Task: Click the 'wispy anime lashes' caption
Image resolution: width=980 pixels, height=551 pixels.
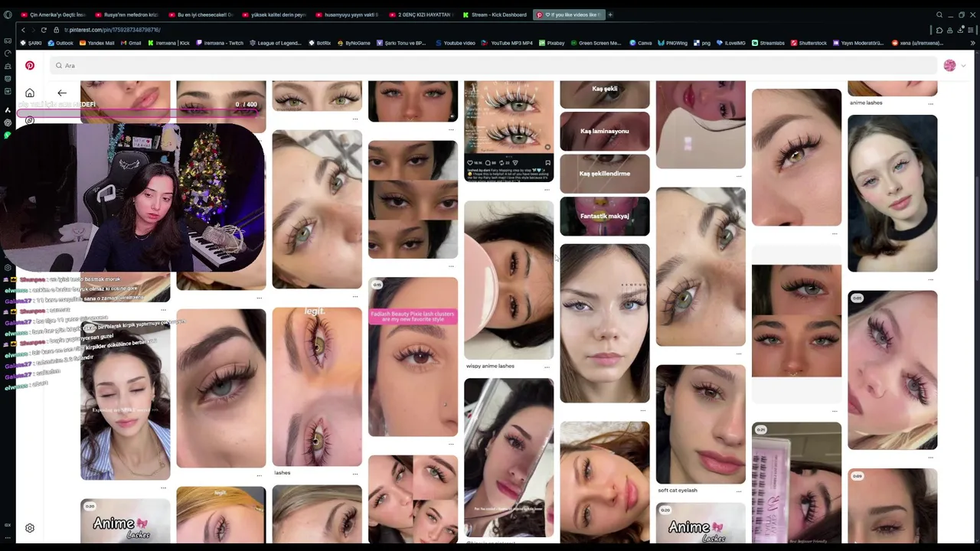Action: click(490, 366)
